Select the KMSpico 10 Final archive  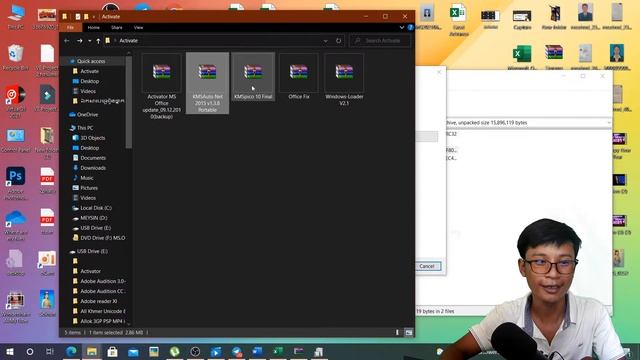pyautogui.click(x=253, y=77)
